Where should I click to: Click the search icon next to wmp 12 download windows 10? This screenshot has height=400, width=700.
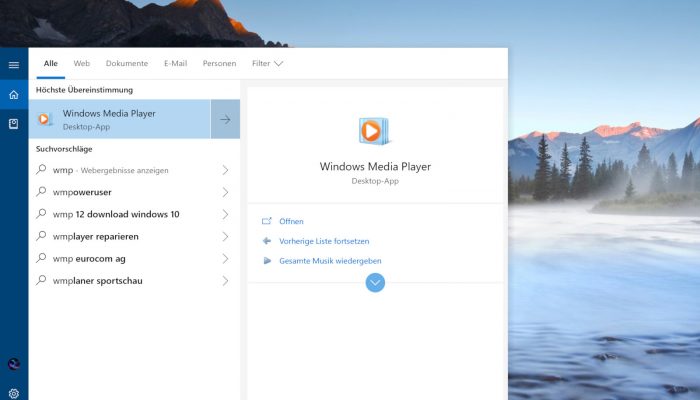(41, 213)
